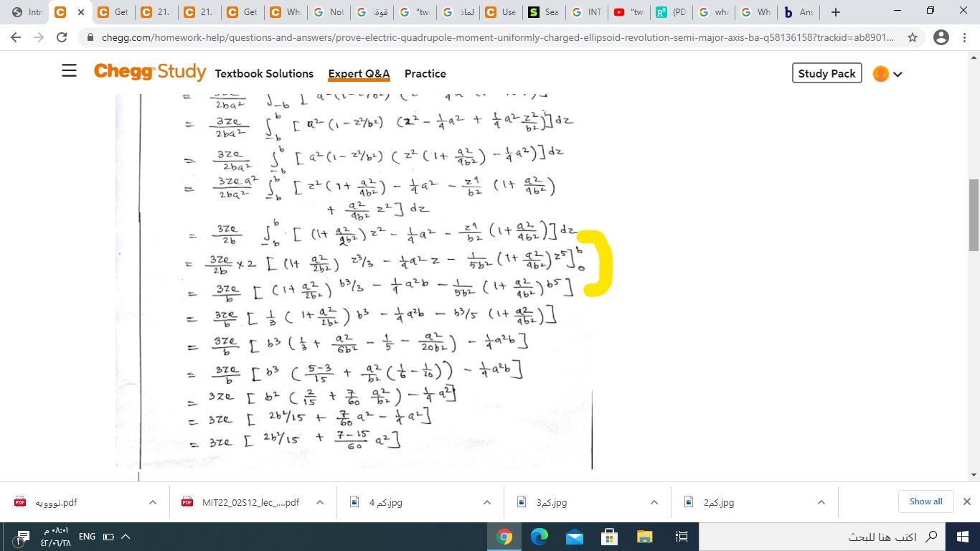
Task: Click the show hidden icons chevron in system tray
Action: click(123, 536)
